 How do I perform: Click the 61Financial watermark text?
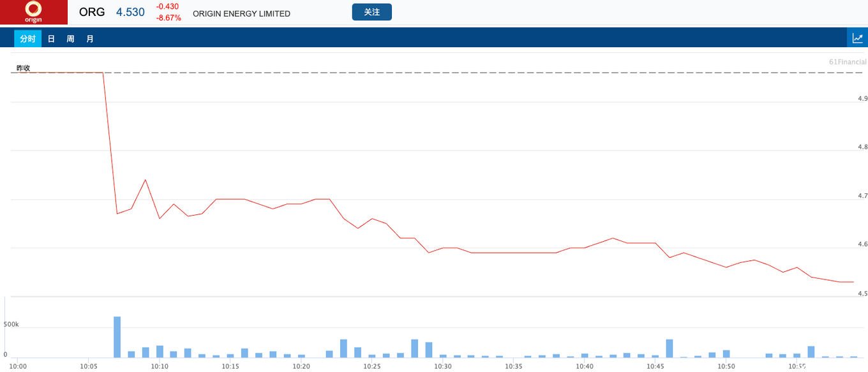pyautogui.click(x=848, y=62)
